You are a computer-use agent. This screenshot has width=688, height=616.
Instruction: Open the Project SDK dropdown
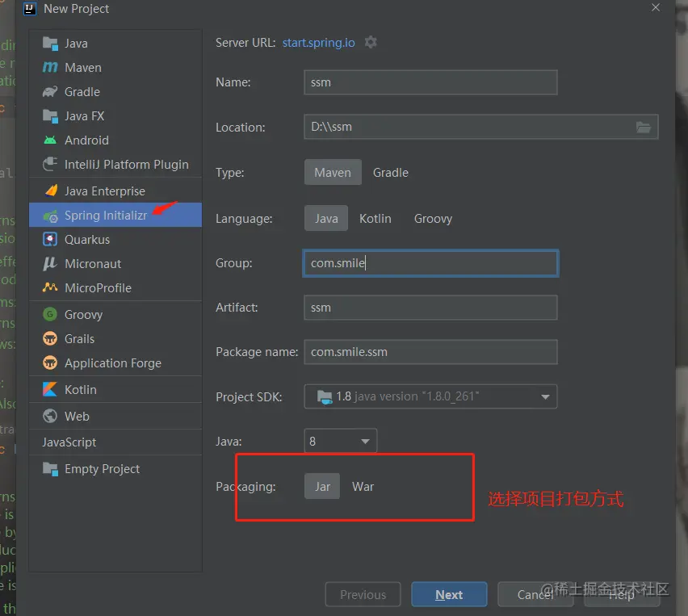[430, 396]
